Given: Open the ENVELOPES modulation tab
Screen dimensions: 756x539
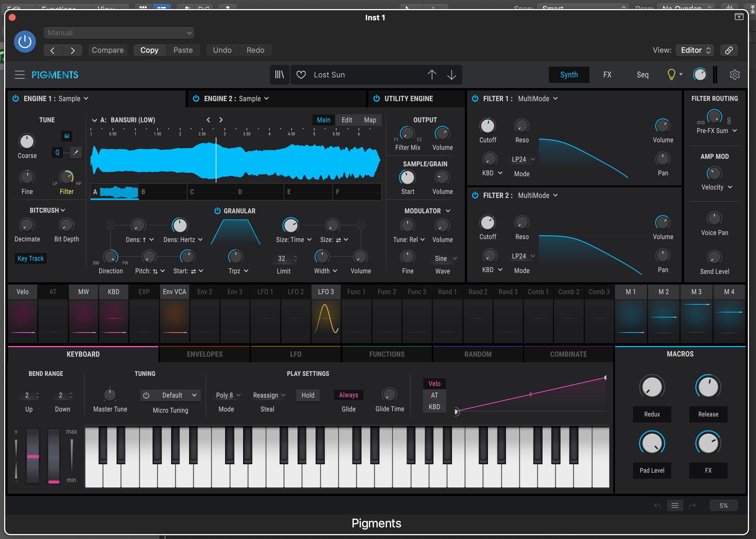Looking at the screenshot, I should point(205,354).
